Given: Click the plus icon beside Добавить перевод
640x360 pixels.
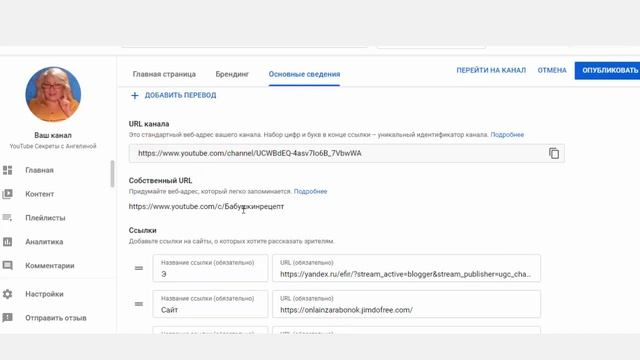Looking at the screenshot, I should pyautogui.click(x=135, y=96).
